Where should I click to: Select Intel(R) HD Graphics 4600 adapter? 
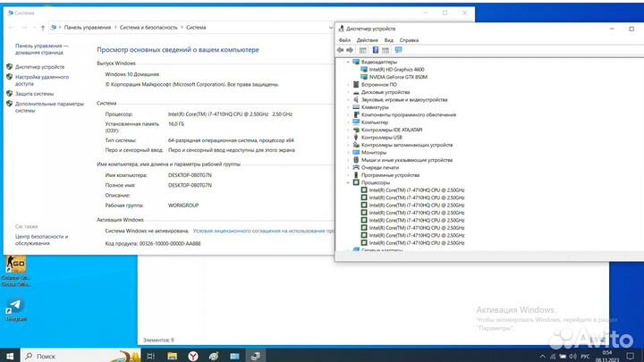394,69
